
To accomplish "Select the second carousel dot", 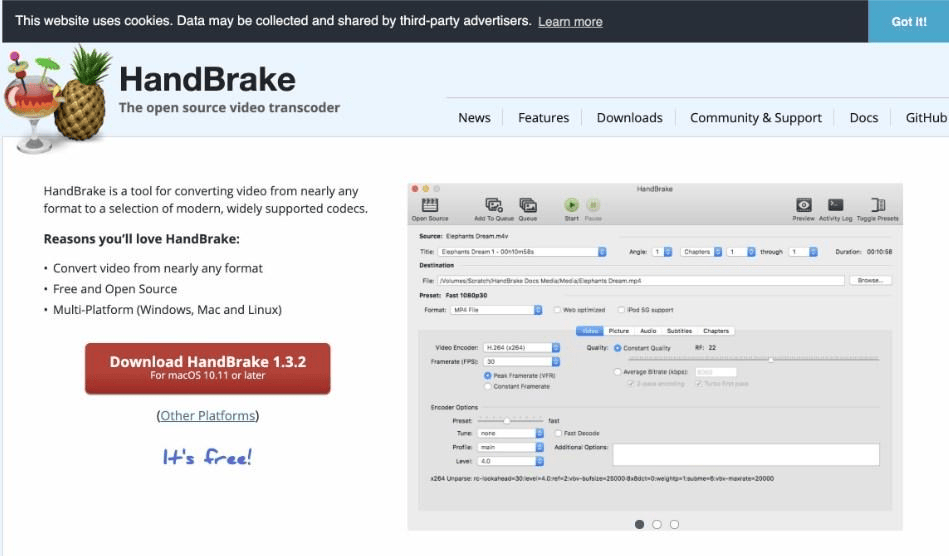I will point(657,525).
